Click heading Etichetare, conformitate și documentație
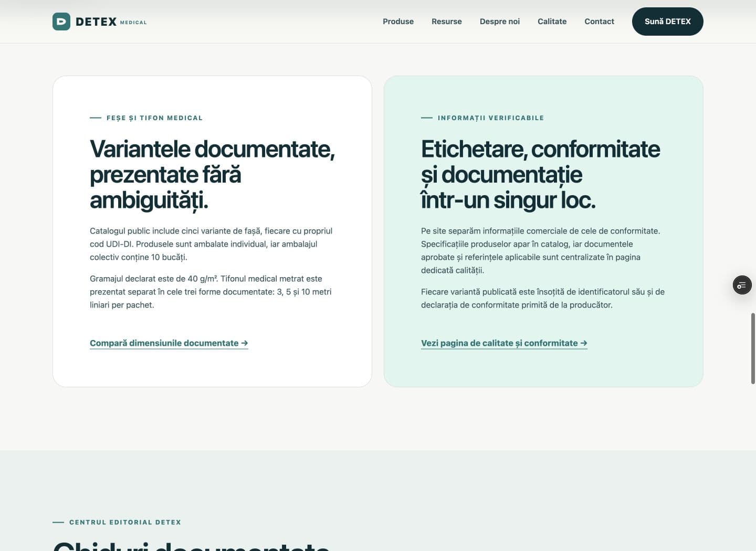756x551 pixels. coord(541,174)
